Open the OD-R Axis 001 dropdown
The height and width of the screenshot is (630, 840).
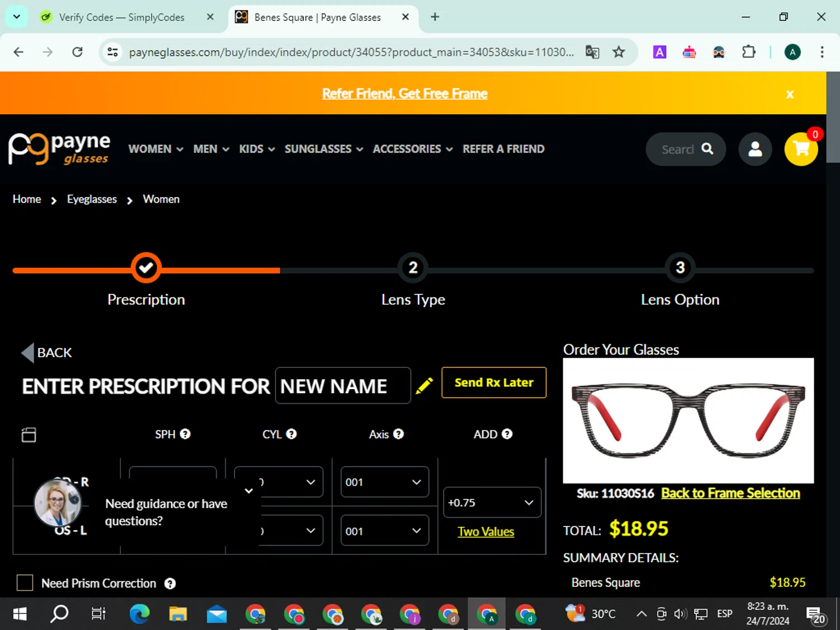click(x=385, y=482)
